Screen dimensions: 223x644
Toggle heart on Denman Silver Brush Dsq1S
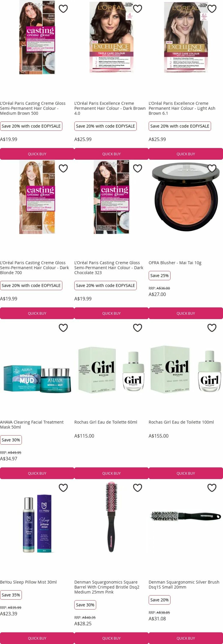[212, 488]
